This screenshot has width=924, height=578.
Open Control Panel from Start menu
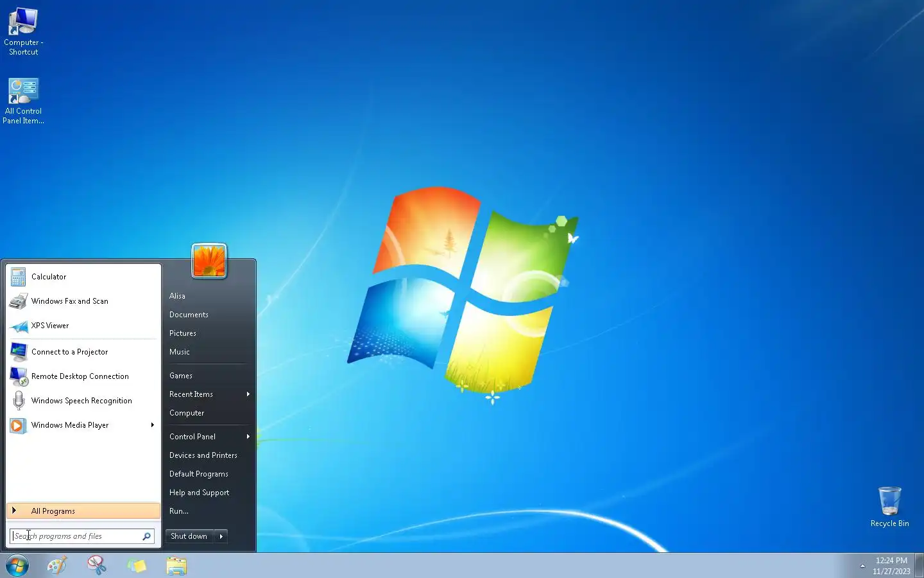193,437
